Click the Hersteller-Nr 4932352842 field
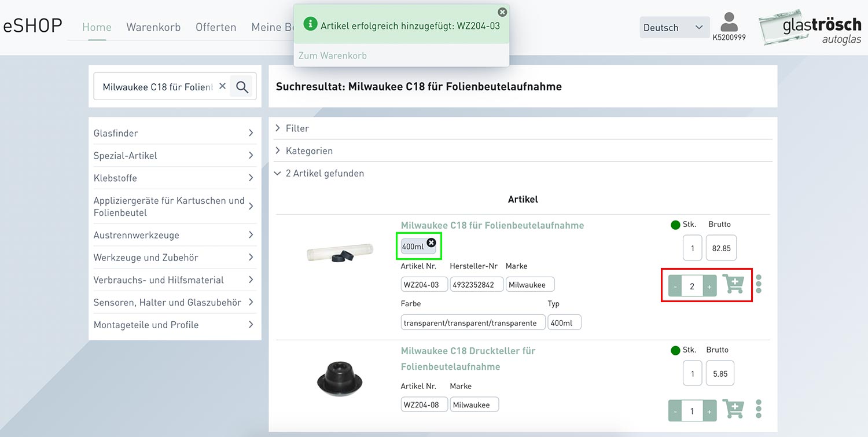The height and width of the screenshot is (437, 868). [477, 285]
